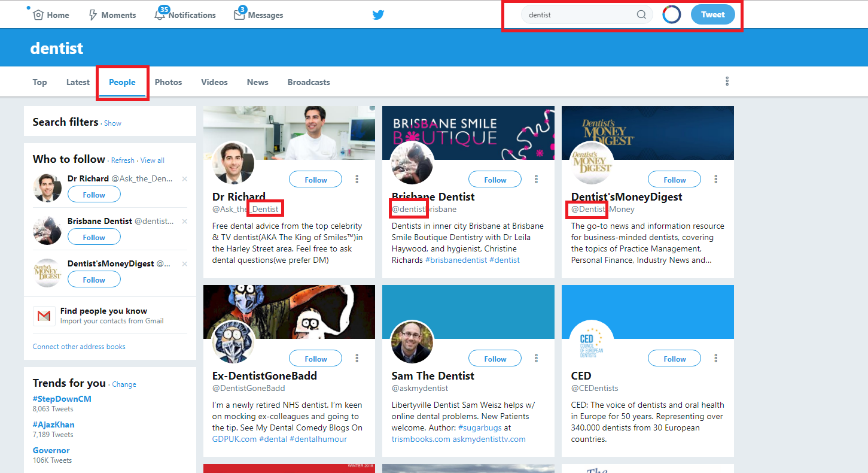Click the Tweet compose button
Screen dimensions: 868x473
[713, 15]
